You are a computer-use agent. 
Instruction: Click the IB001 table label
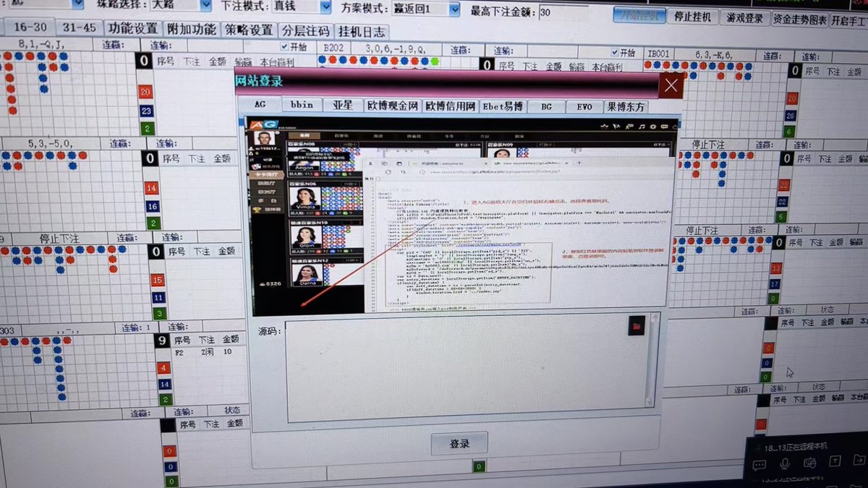pos(659,53)
